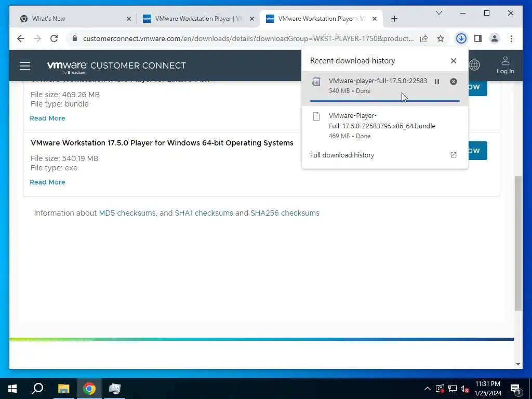Share this page icon in address bar

click(424, 38)
